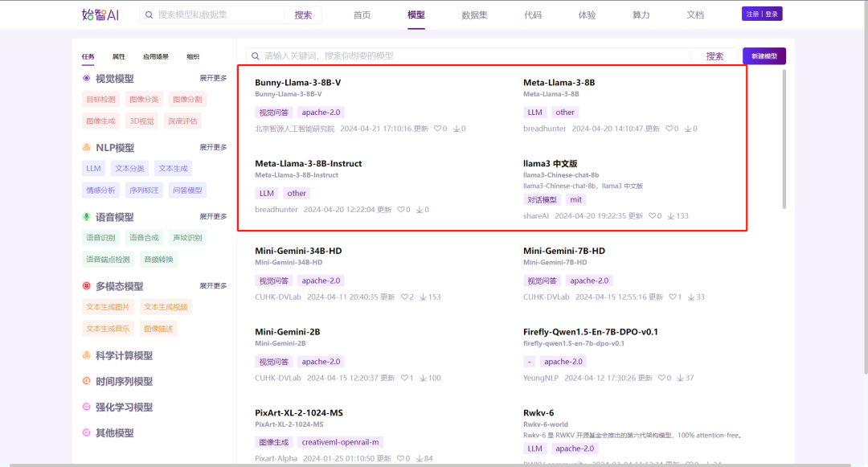The height and width of the screenshot is (467, 868).
Task: Click download icon on Meta-Llama-3-8B card
Action: pyautogui.click(x=688, y=129)
